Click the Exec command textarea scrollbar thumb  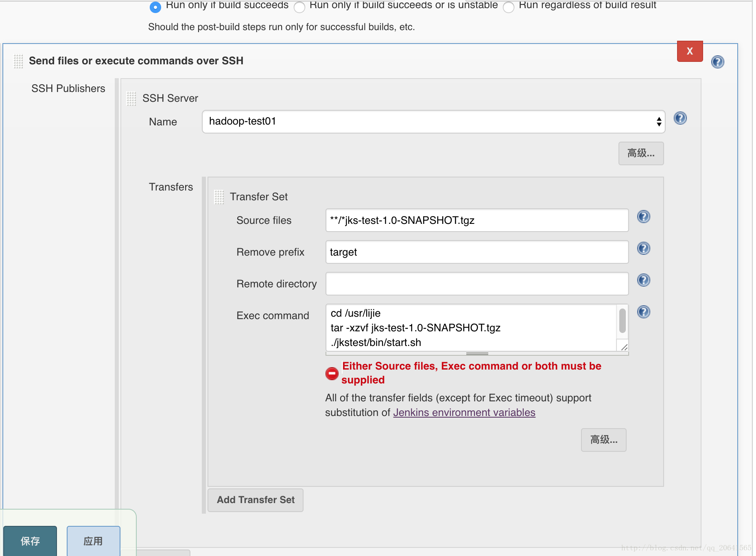point(622,321)
